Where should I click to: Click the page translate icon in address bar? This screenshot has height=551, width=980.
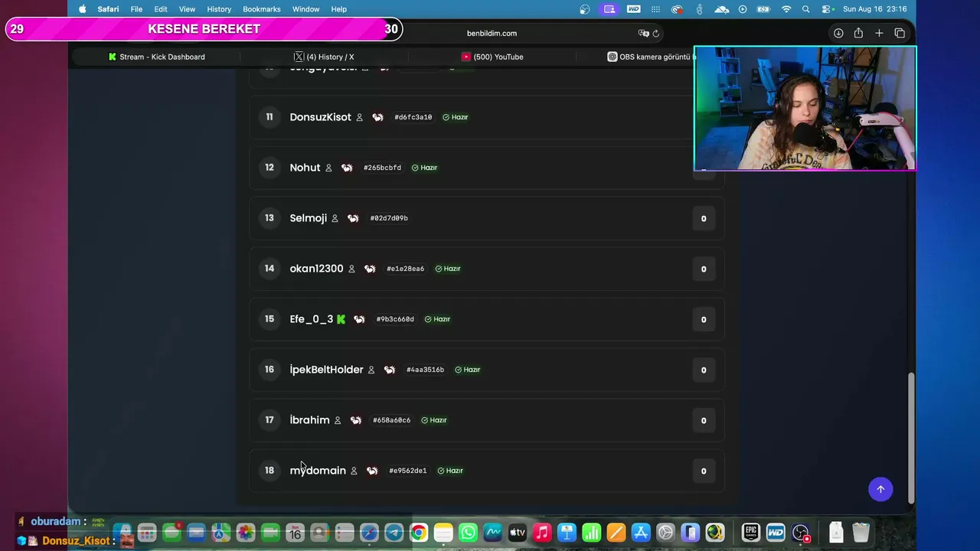[643, 34]
